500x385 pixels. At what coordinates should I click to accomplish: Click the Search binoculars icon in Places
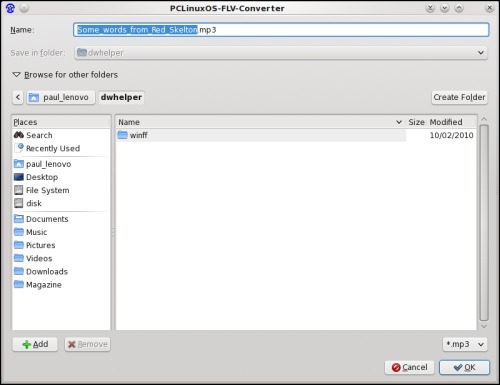pyautogui.click(x=19, y=135)
